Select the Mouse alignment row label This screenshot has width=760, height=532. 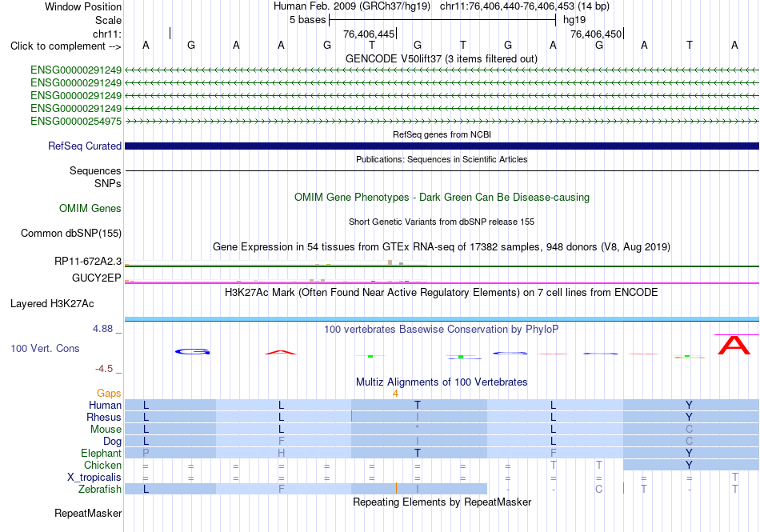click(x=106, y=430)
